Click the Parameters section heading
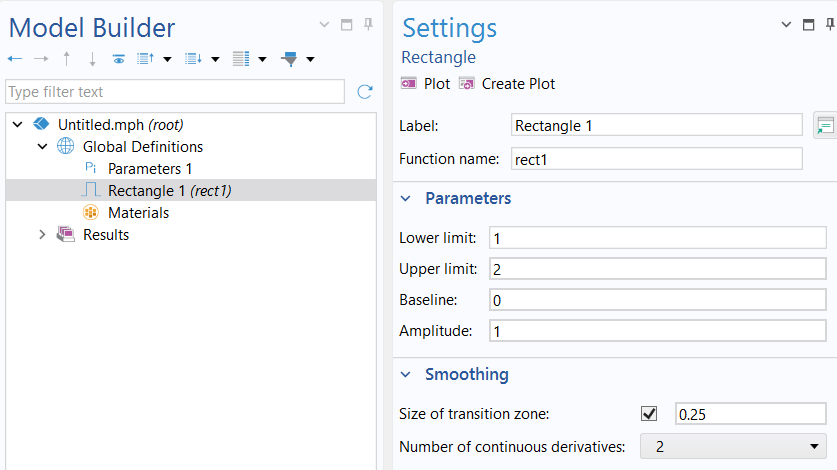Viewport: 837px width, 470px height. [x=468, y=198]
